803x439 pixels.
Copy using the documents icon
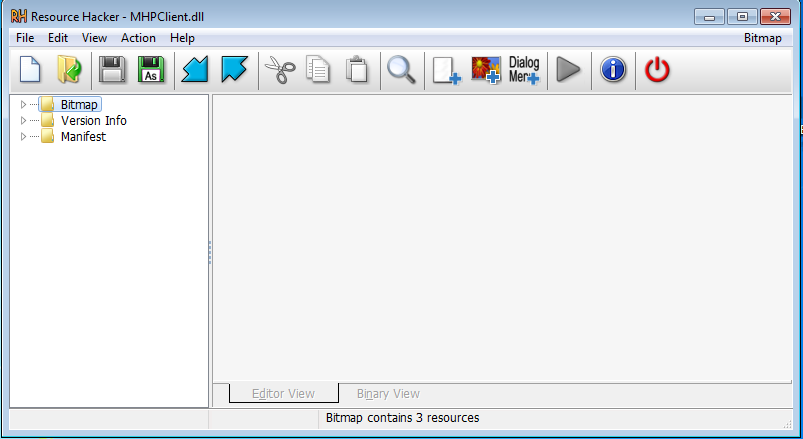tap(318, 70)
